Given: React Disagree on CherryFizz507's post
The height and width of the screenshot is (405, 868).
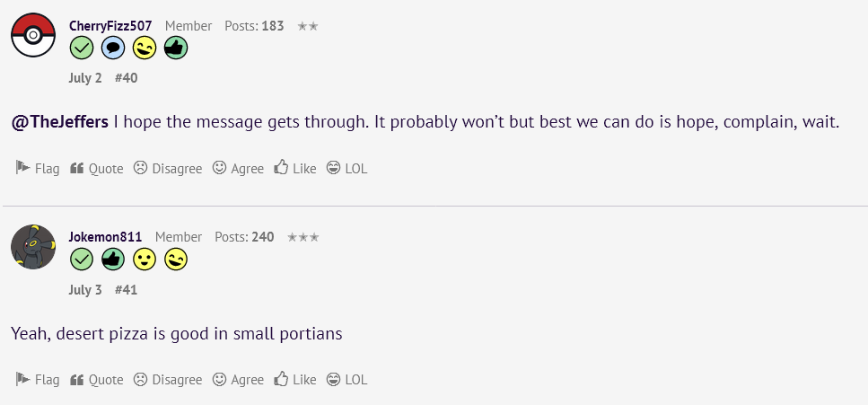Looking at the screenshot, I should click(168, 168).
